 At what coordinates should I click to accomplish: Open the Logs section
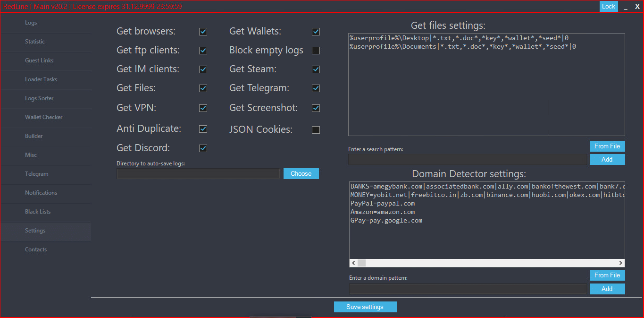coord(46,23)
